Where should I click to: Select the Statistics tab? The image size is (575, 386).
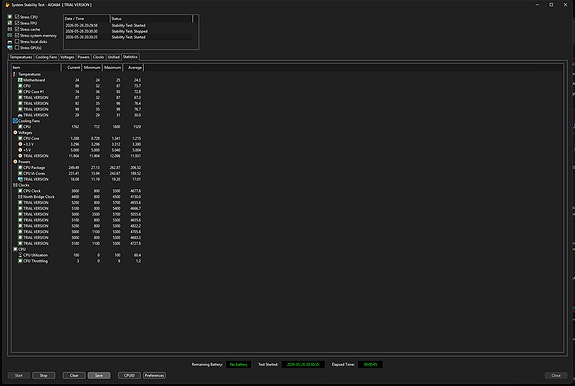pos(130,57)
